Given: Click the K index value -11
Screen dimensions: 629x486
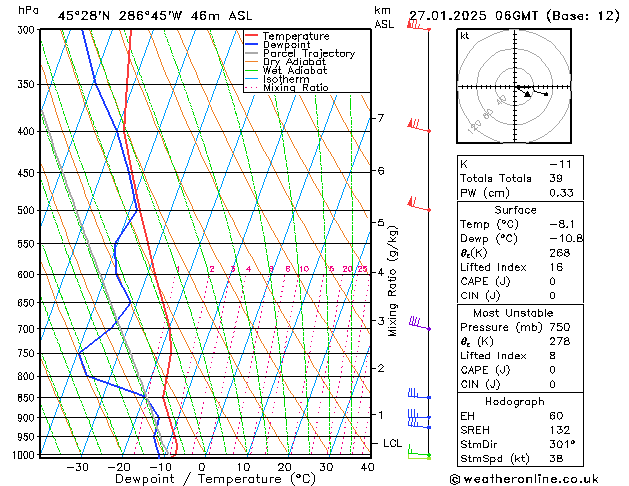Looking at the screenshot, I should 560,164.
